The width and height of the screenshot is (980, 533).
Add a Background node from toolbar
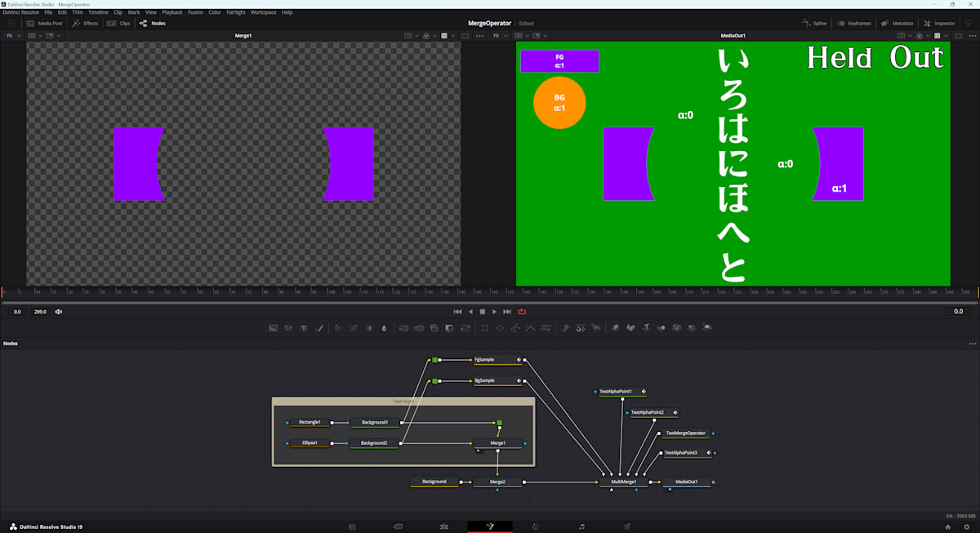click(x=273, y=328)
